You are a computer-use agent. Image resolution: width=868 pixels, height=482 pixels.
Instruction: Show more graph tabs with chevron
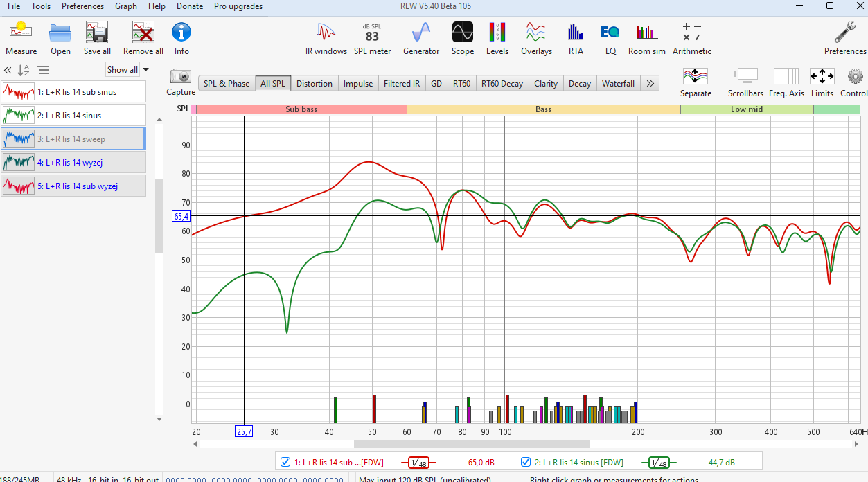click(x=650, y=84)
